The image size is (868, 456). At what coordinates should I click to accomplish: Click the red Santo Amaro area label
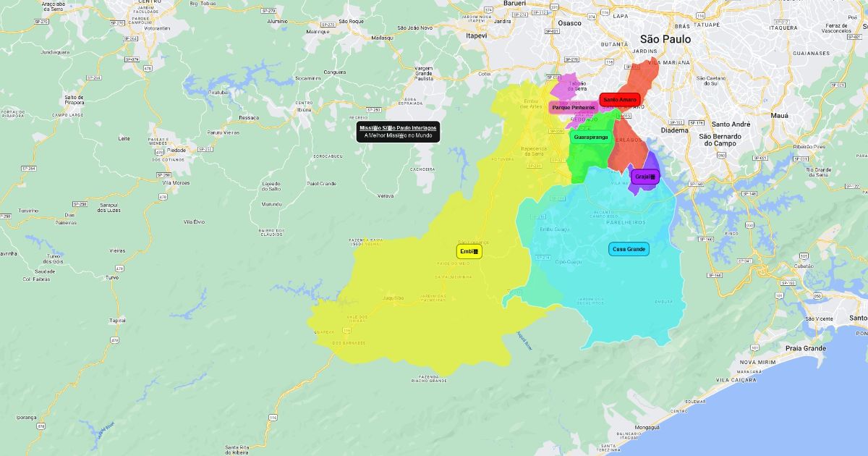pos(620,99)
